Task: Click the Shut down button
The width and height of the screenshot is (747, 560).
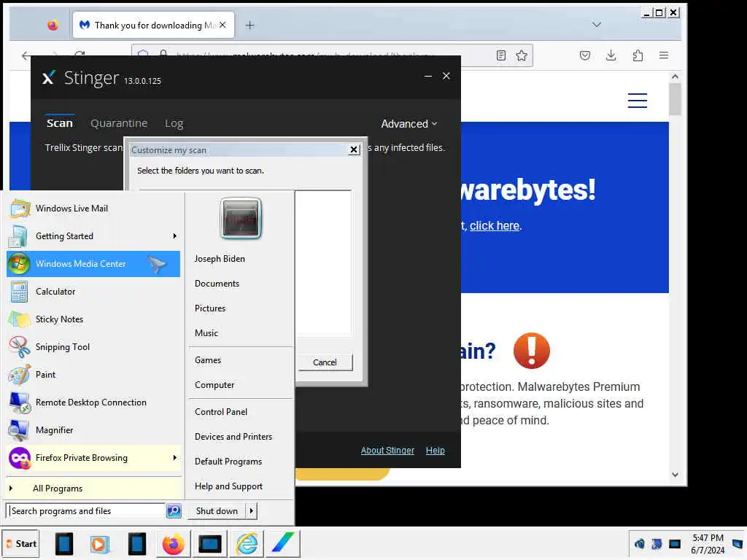Action: coord(217,511)
